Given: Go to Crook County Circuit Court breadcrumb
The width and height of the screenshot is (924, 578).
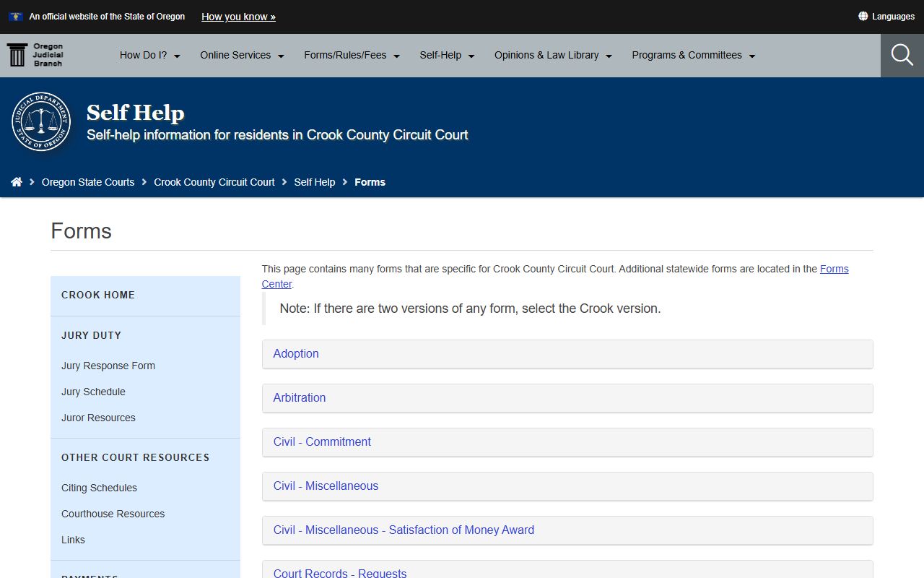Looking at the screenshot, I should (x=214, y=182).
